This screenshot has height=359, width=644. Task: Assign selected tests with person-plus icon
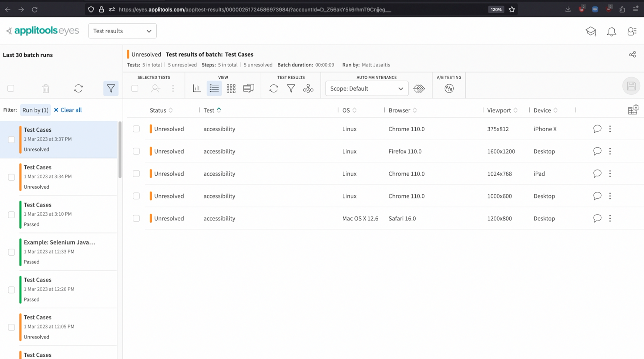click(x=155, y=88)
